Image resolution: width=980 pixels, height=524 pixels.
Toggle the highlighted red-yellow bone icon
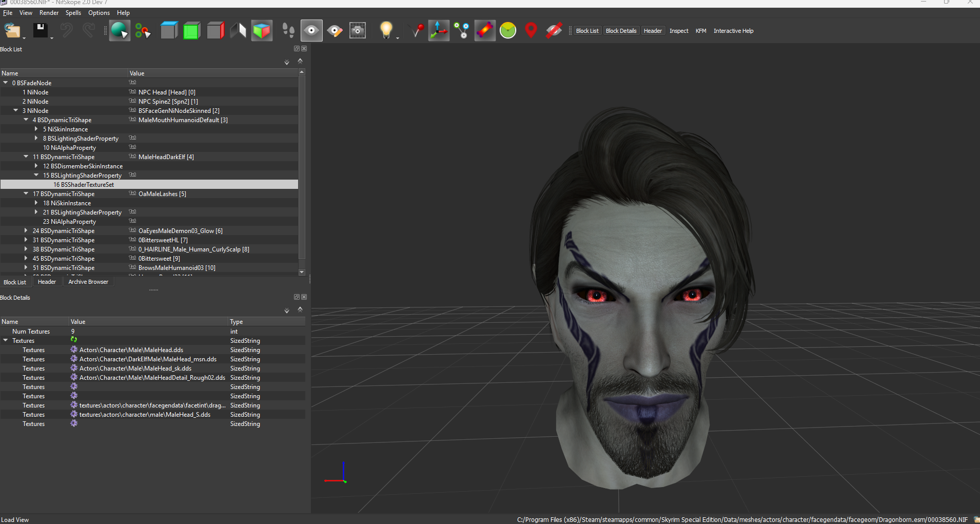click(x=485, y=31)
